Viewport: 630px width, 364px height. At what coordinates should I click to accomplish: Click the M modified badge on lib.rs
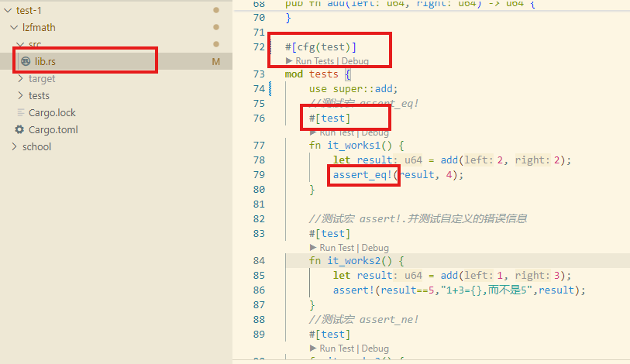216,61
